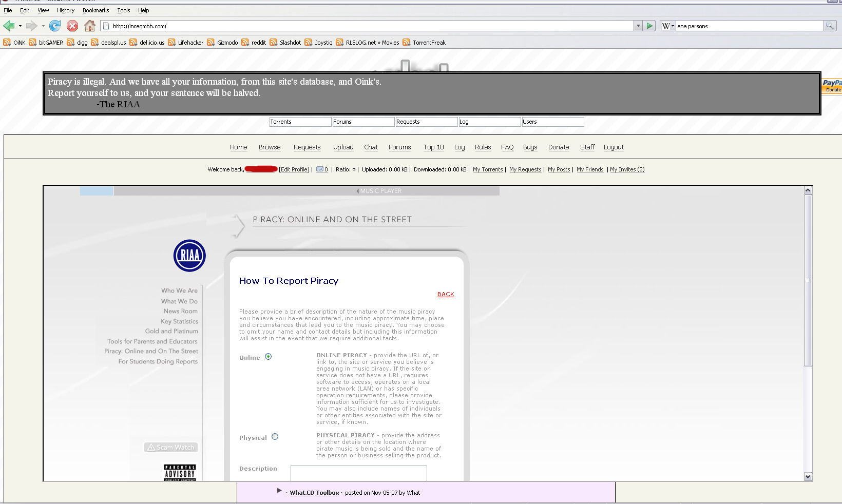Open Key Statistics in RIAA sidebar
Screen dimensions: 842x504
[179, 321]
